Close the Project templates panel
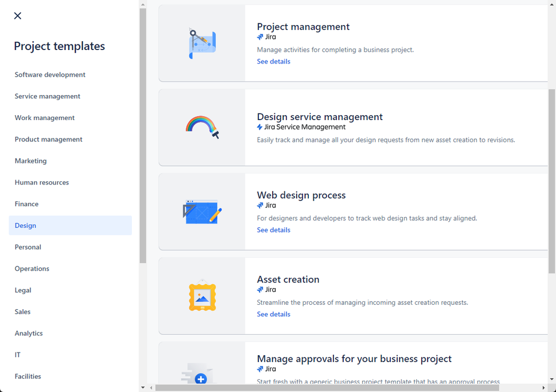The image size is (556, 392). (17, 16)
